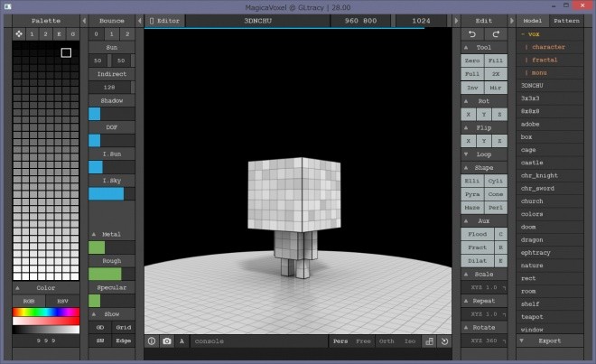596x364 pixels.
Task: Load the teapot model
Action: tap(532, 316)
